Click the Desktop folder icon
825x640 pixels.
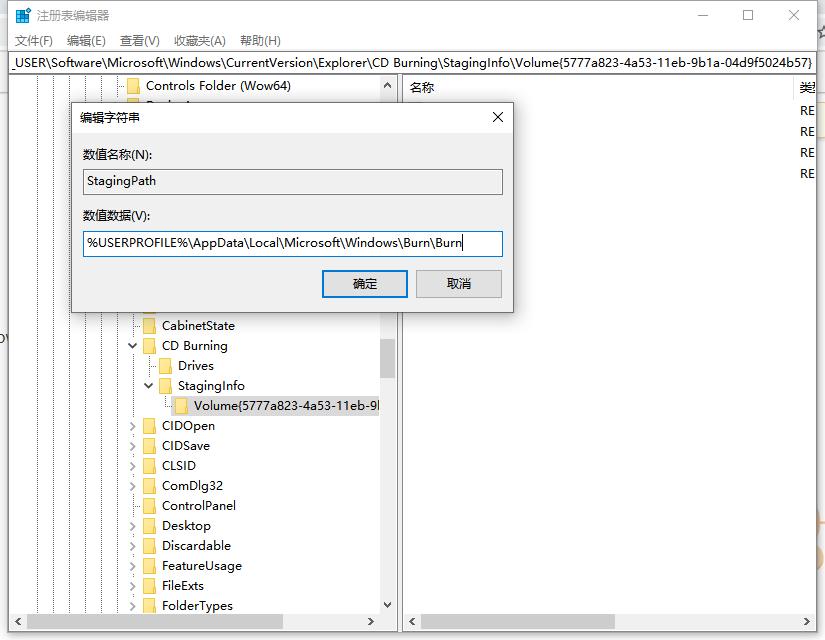(x=151, y=525)
